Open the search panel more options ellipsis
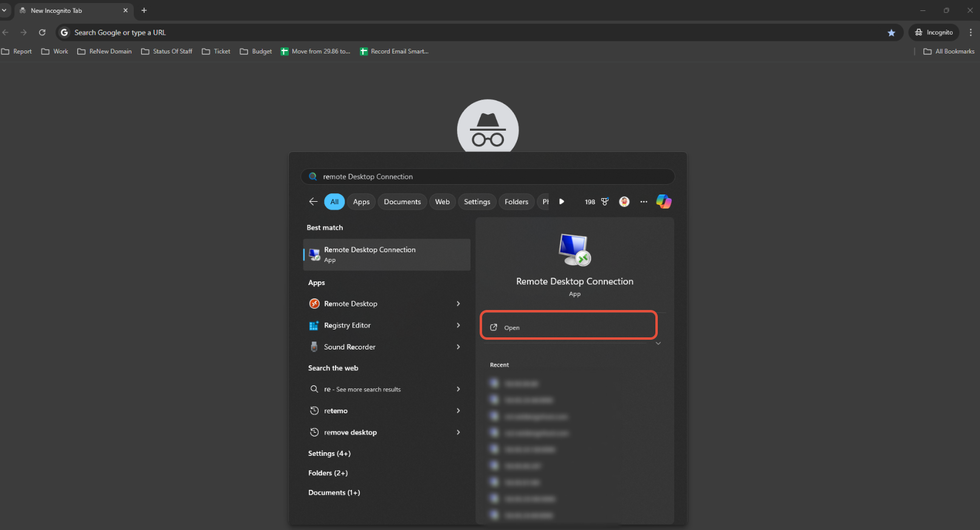Screen dimensions: 980x530 click(x=644, y=202)
